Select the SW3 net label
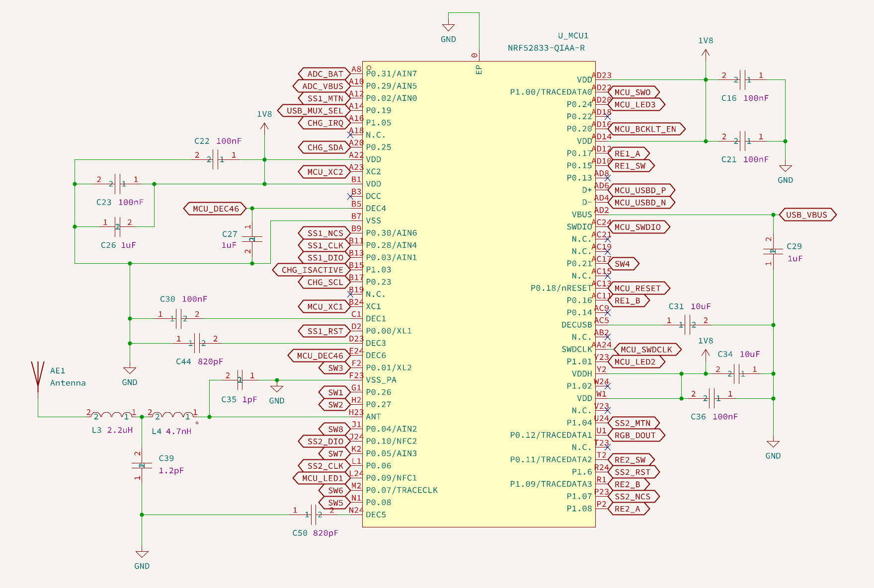Screen dimensions: 874x588 [334, 367]
